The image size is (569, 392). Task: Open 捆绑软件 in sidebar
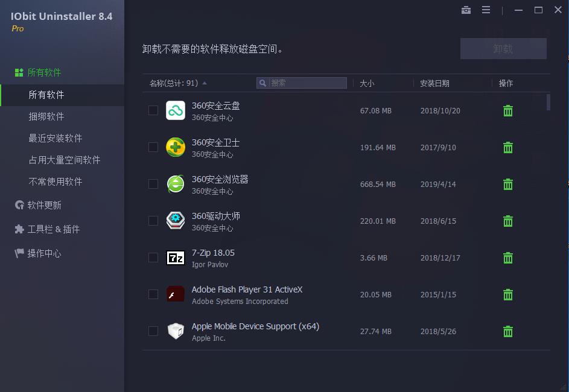click(46, 116)
